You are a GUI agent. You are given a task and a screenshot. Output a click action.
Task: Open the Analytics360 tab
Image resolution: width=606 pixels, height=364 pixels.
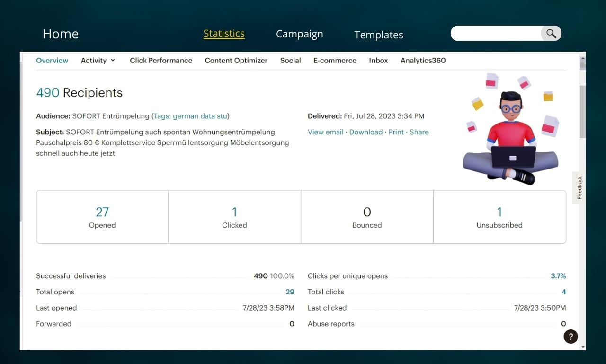pos(423,61)
